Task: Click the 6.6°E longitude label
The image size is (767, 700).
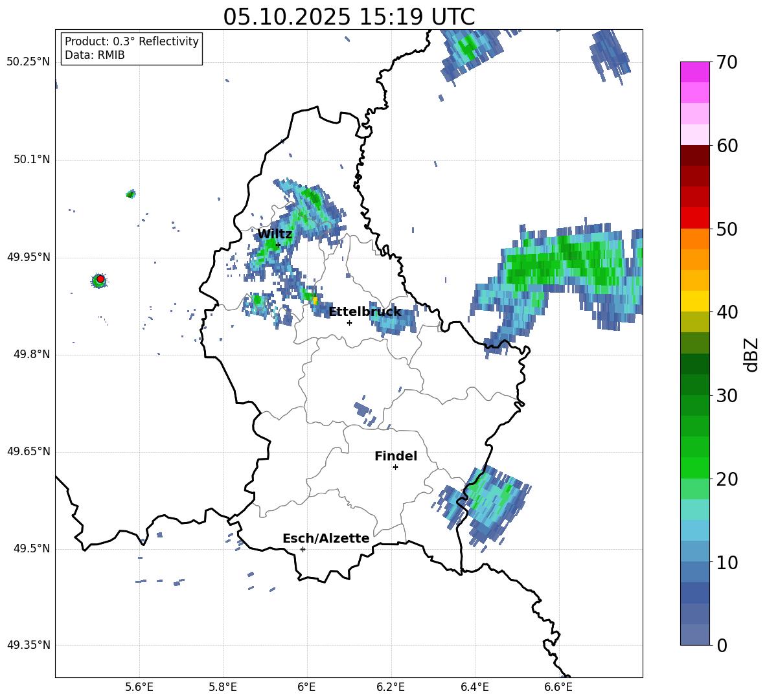Action: pos(558,687)
